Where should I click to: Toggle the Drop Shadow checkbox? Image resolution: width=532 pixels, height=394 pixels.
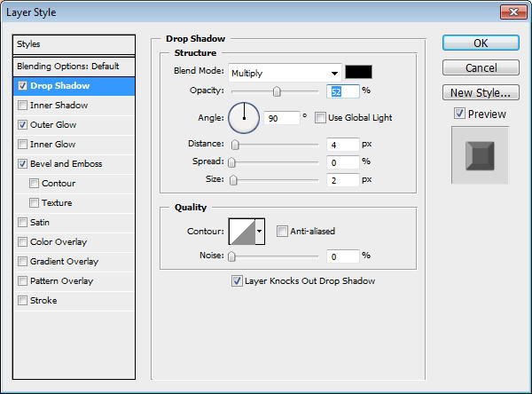(22, 86)
